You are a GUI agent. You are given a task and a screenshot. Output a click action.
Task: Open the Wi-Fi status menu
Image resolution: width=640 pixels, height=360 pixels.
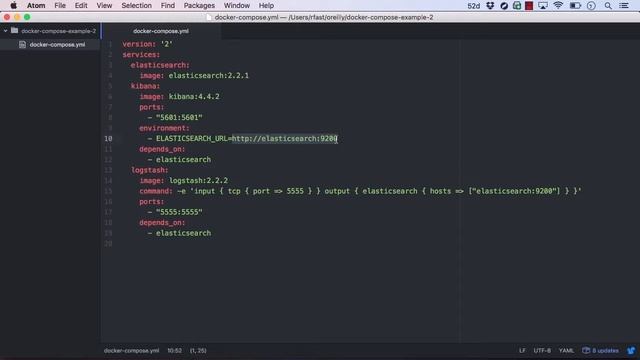click(558, 6)
